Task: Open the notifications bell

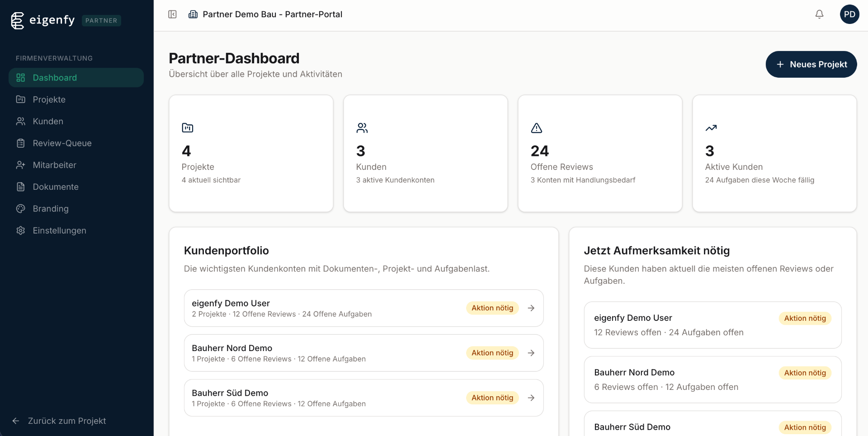Action: pos(819,14)
